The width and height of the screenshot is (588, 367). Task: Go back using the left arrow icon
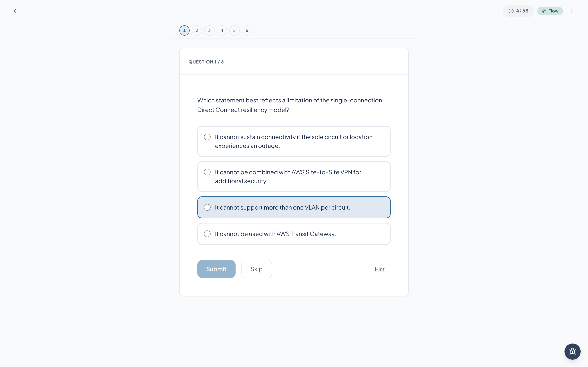point(15,11)
